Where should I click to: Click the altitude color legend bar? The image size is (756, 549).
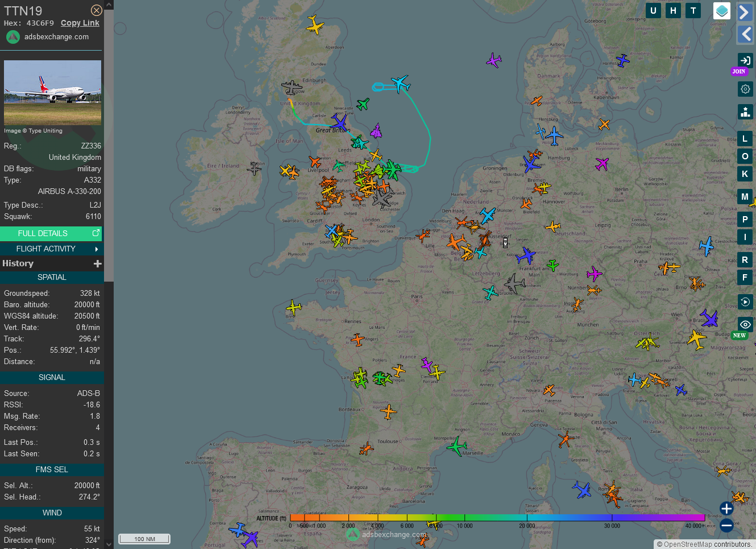coord(497,518)
